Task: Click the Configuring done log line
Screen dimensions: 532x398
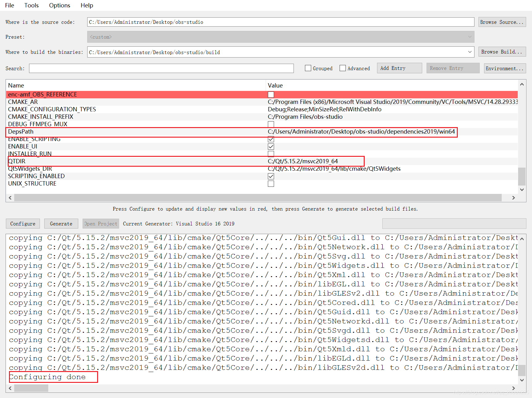Action: coord(47,377)
